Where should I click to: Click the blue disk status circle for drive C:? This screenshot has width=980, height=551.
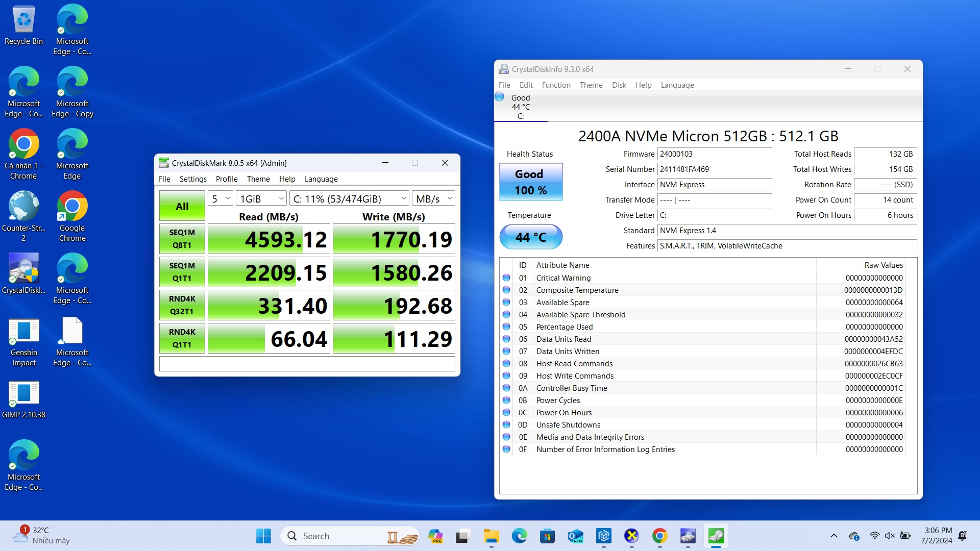[500, 97]
